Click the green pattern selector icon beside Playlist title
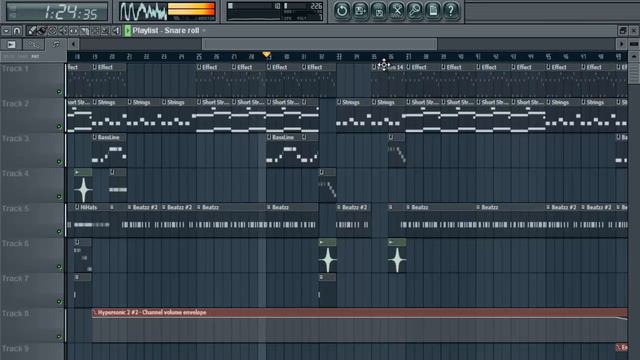The height and width of the screenshot is (360, 640). pyautogui.click(x=128, y=31)
